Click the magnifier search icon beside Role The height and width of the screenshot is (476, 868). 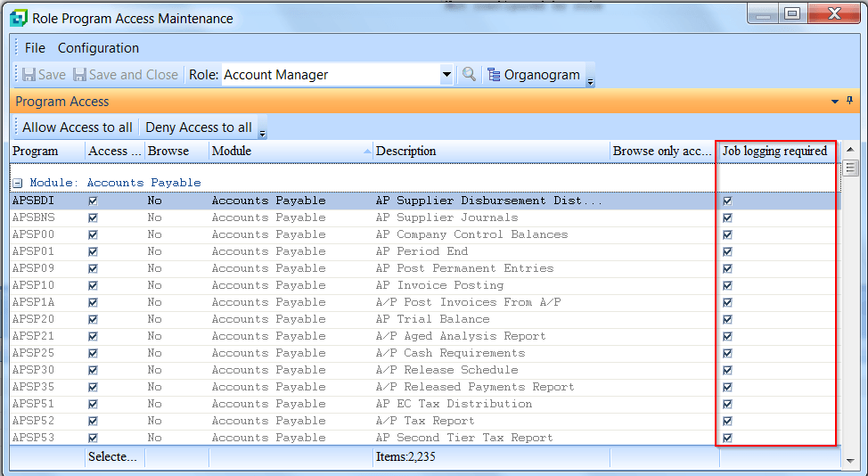pyautogui.click(x=469, y=74)
